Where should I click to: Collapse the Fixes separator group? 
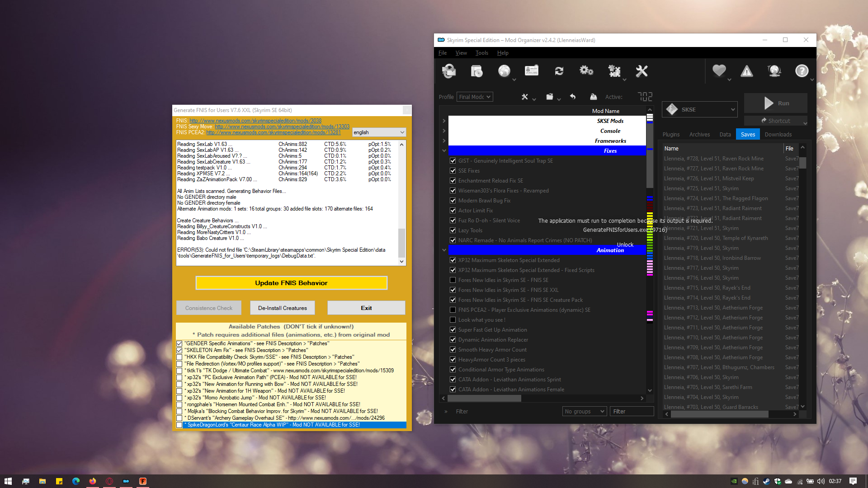(x=444, y=151)
